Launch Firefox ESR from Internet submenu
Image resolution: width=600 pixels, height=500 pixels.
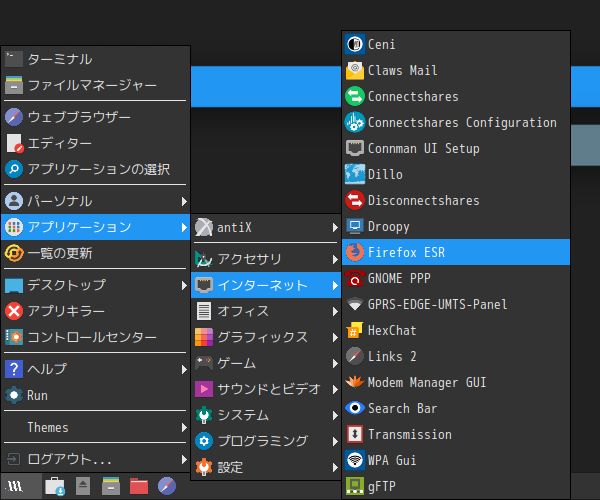(456, 252)
